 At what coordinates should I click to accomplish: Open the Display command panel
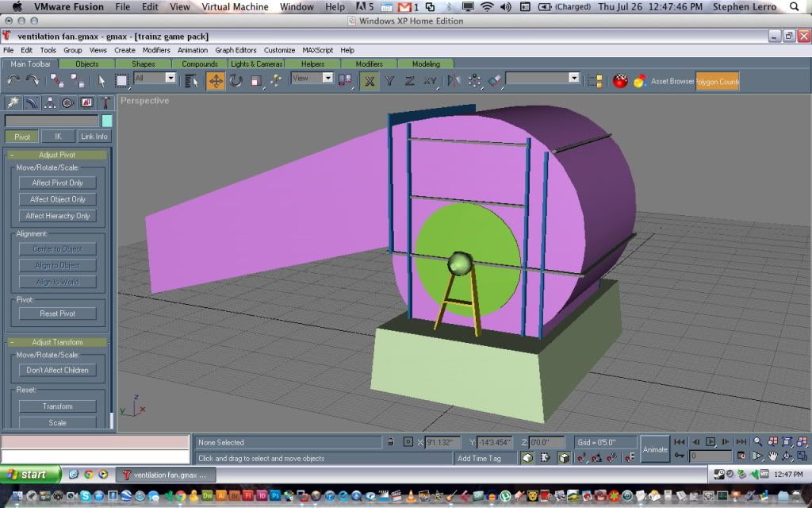click(x=86, y=102)
